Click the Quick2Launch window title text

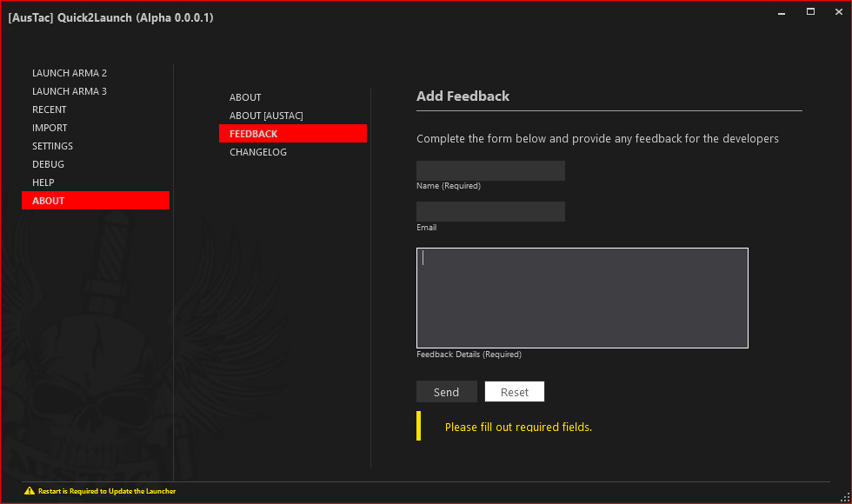tap(111, 17)
